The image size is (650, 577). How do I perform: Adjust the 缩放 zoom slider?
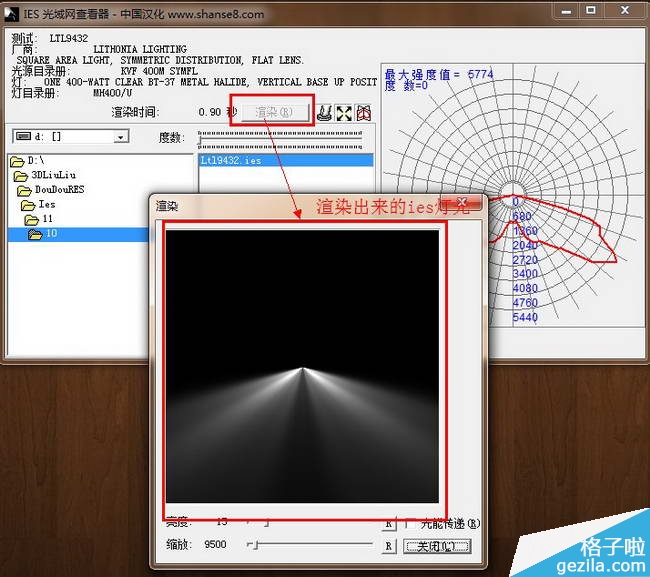(255, 546)
